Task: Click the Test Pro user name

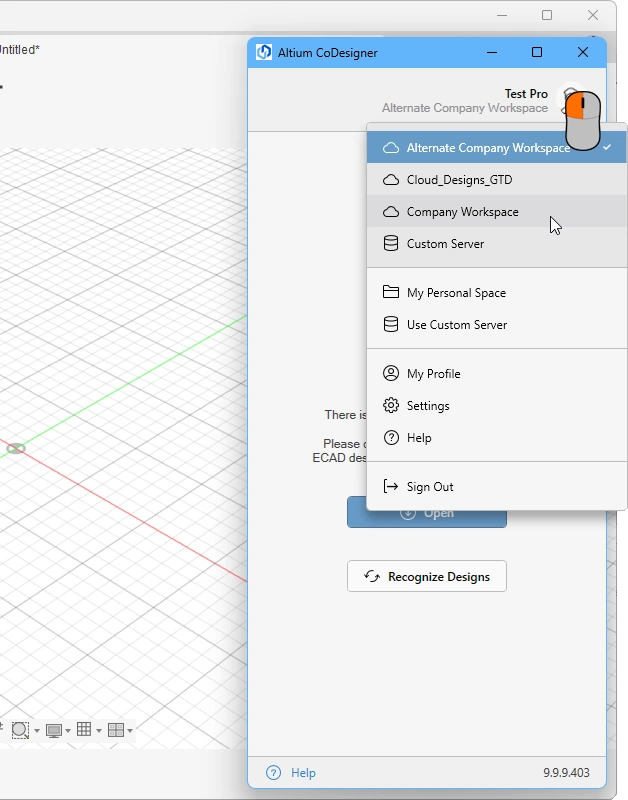Action: tap(526, 94)
